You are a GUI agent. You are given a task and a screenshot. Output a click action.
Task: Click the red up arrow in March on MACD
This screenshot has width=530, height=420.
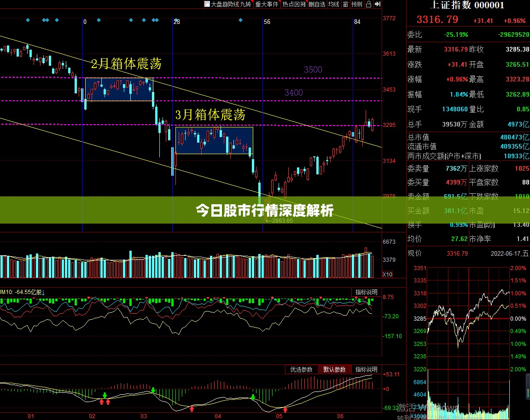pyautogui.click(x=192, y=409)
